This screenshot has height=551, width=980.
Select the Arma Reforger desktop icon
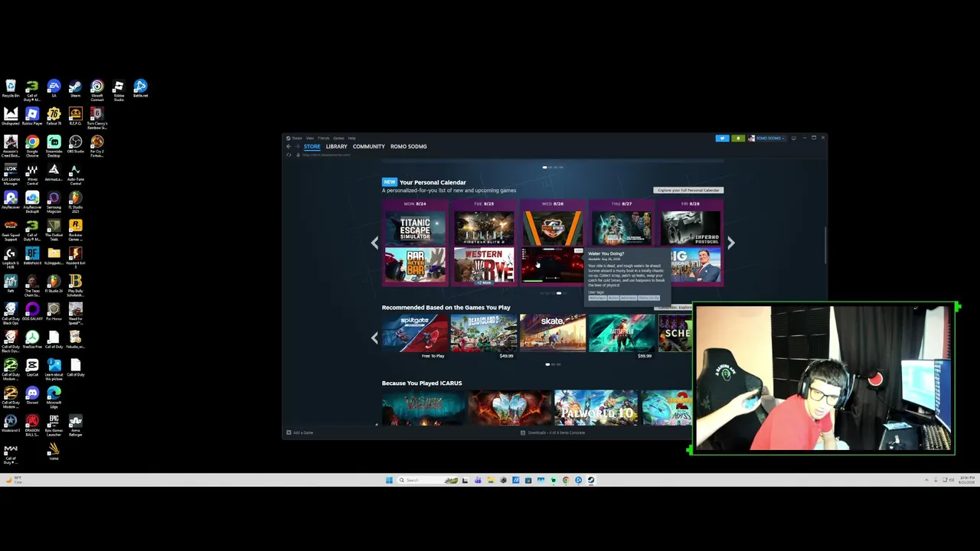tap(75, 425)
